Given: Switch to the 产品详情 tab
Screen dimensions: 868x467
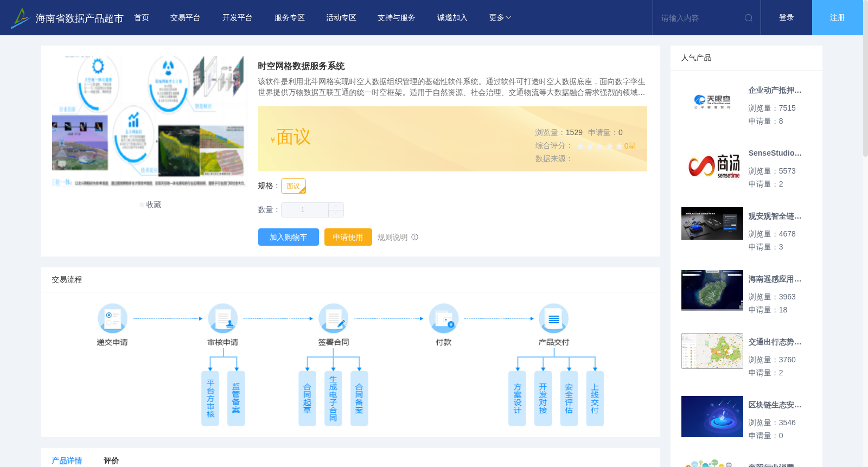Looking at the screenshot, I should click(67, 460).
